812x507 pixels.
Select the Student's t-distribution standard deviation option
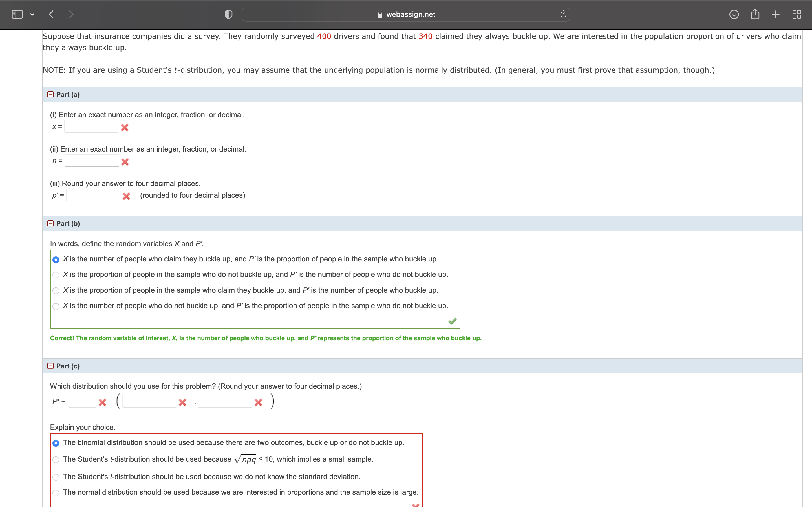coord(56,477)
